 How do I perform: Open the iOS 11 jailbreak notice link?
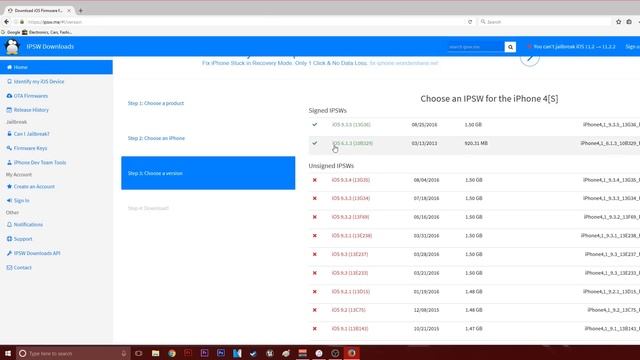tap(571, 47)
